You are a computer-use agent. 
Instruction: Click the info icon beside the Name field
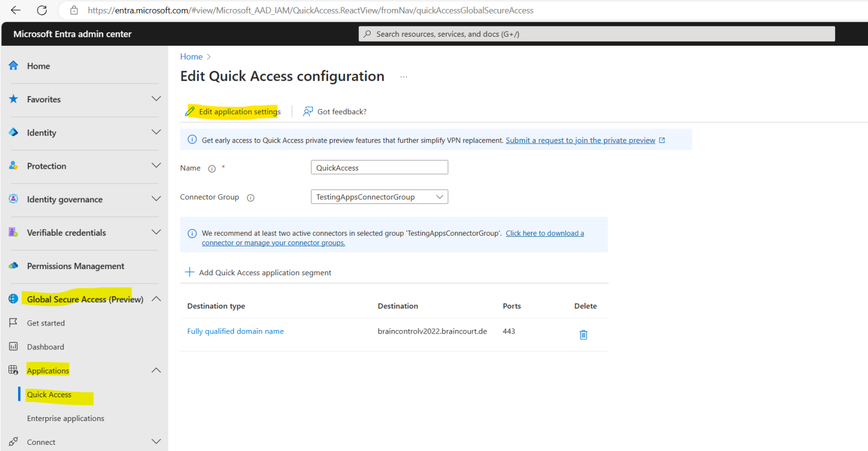[211, 168]
